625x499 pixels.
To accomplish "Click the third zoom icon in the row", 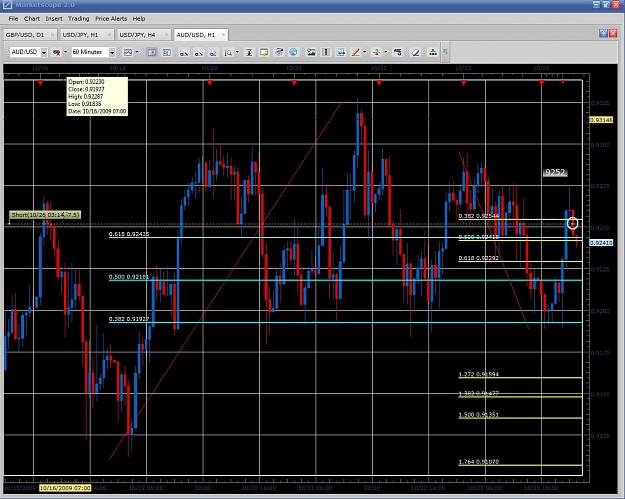I will [x=213, y=52].
